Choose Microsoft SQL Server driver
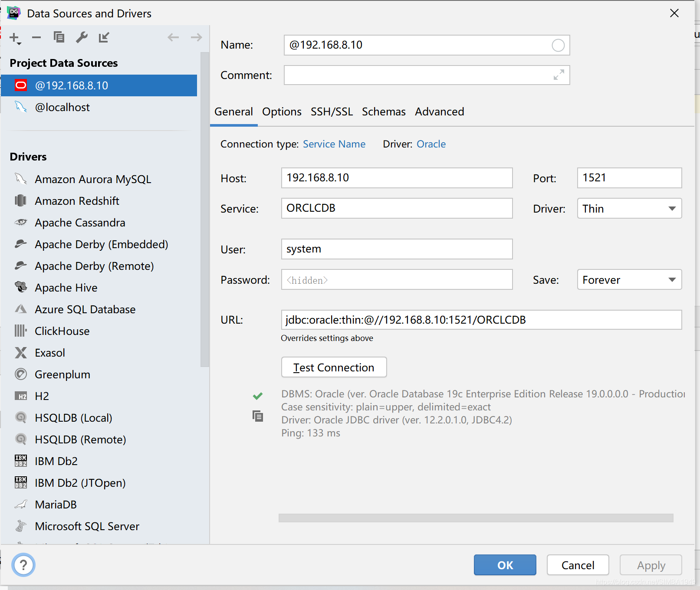Screen dimensions: 700x590 [x=99, y=526]
